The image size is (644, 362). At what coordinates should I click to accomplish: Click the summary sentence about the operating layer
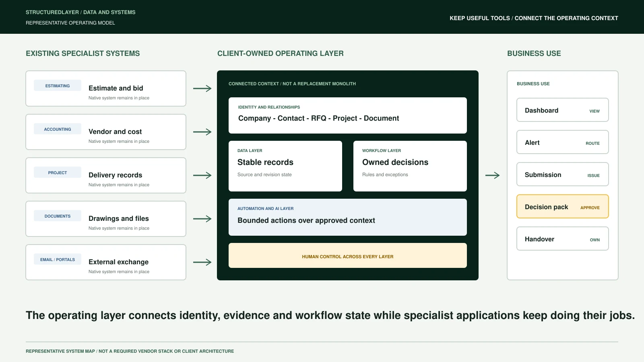330,315
